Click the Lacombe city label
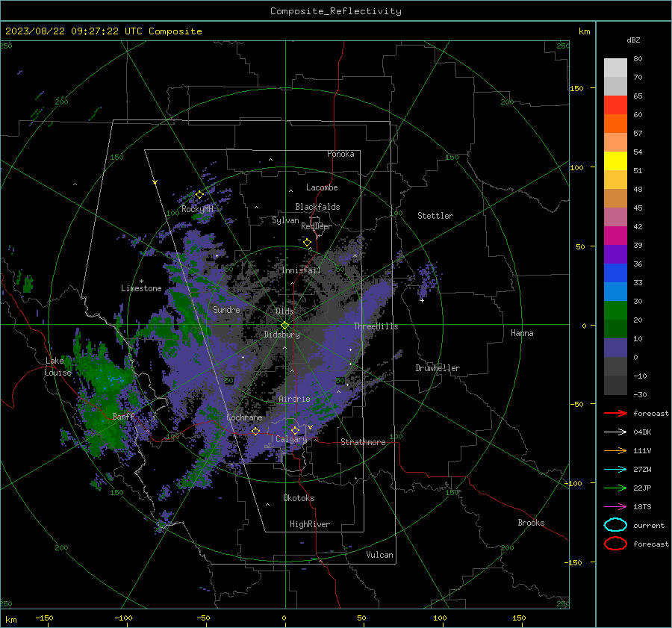Image resolution: width=672 pixels, height=628 pixels. 322,187
